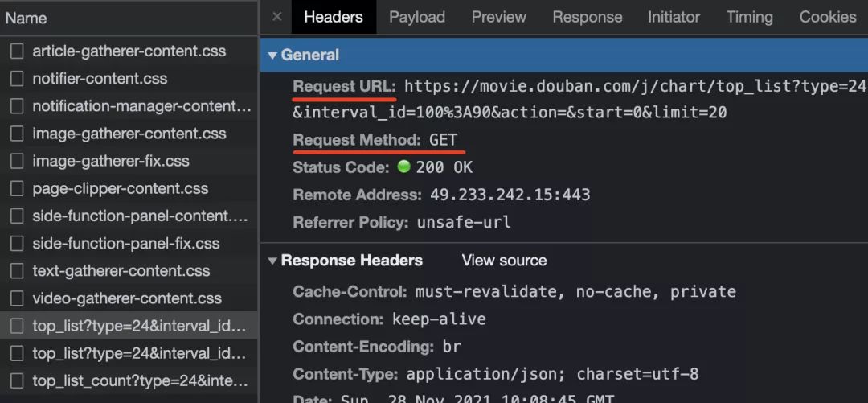Screen dimensions: 868x403
Task: Click the application/json content type value
Action: pos(552,374)
